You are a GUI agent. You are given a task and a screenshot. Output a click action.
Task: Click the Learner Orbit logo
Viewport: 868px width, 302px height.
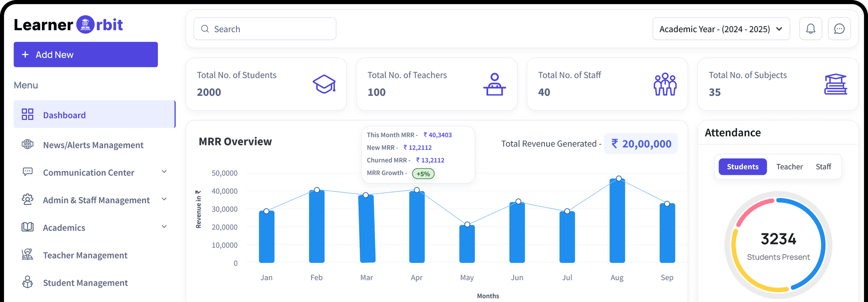(68, 25)
